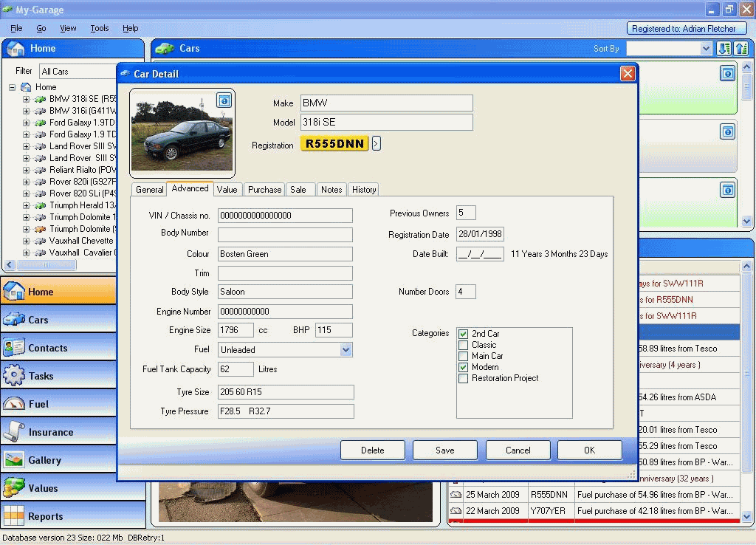Screen dimensions: 756x545
Task: Click fuel icon for 22 March 2009 row
Action: coord(456,511)
